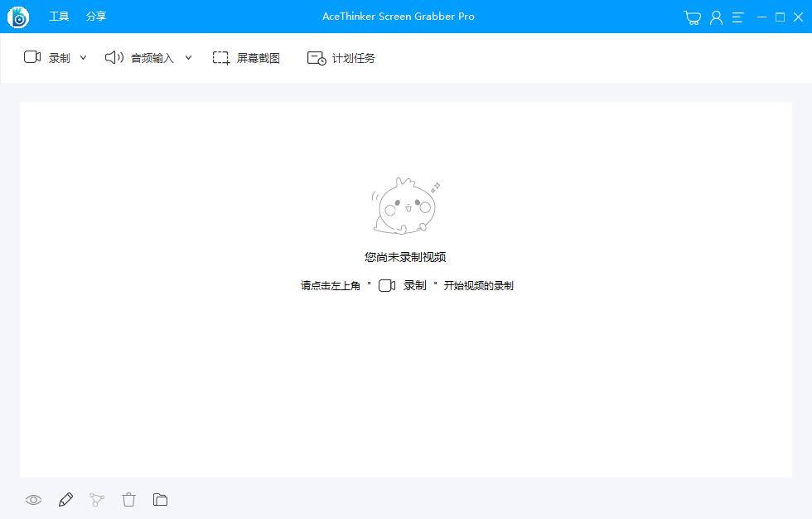The image size is (812, 519).
Task: Select the pencil edit icon
Action: (65, 499)
